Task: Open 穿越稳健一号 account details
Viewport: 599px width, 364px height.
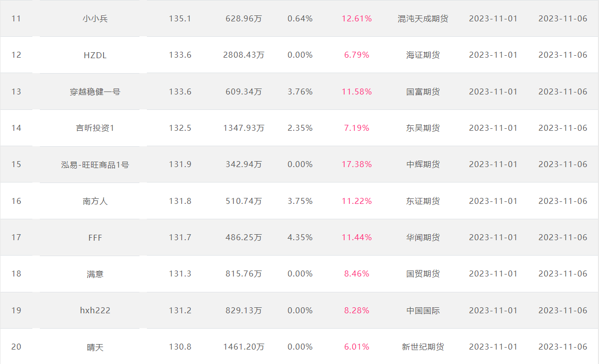Action: click(95, 91)
